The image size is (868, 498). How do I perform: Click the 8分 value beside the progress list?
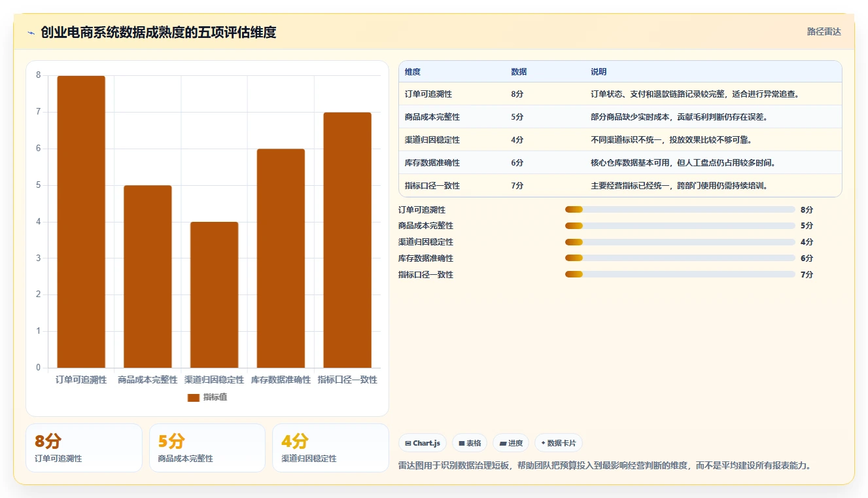pos(807,209)
